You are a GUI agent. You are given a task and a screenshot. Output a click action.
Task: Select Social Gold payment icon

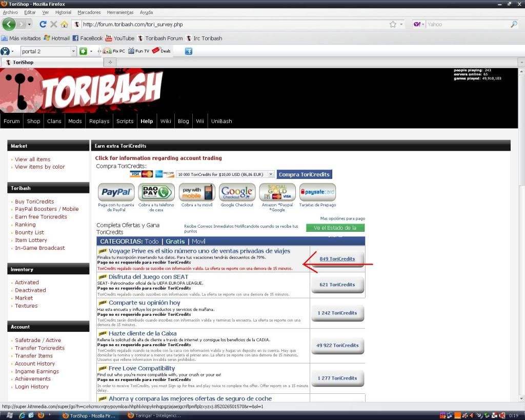(277, 192)
